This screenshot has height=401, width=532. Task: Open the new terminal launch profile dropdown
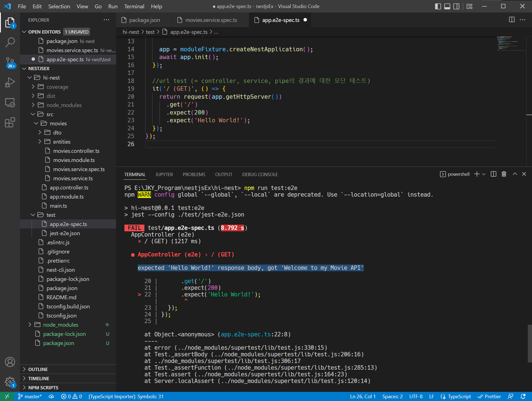coord(484,174)
